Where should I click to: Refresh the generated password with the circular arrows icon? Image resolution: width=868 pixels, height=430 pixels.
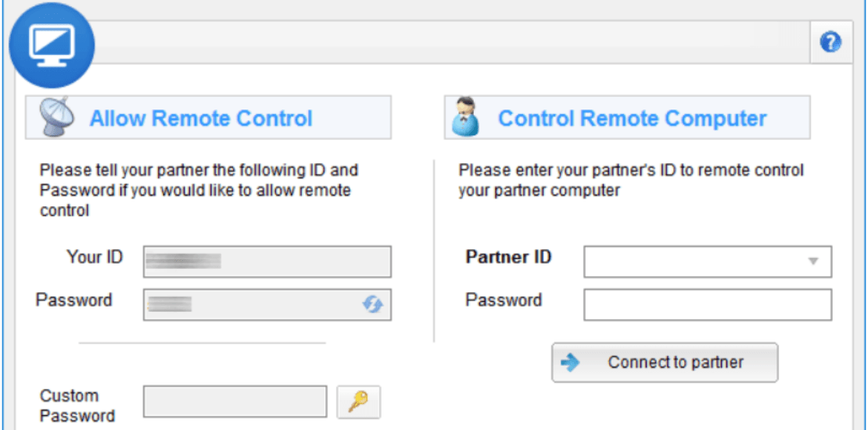372,304
